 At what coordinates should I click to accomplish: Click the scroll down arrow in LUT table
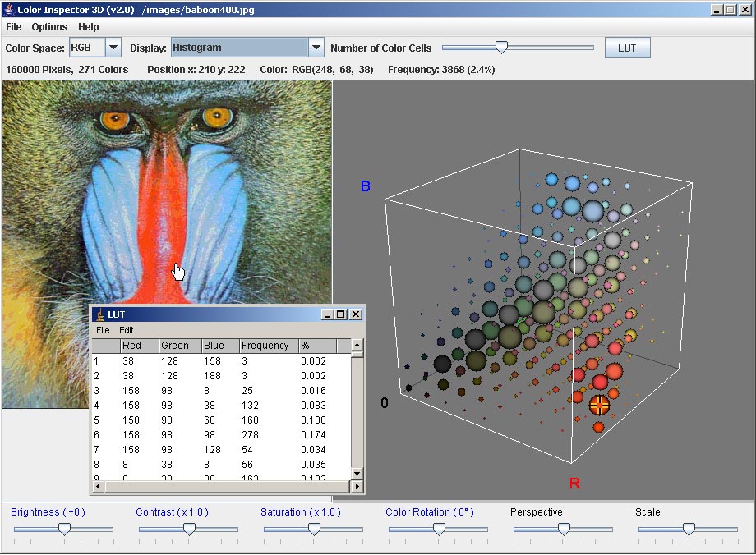pos(357,473)
